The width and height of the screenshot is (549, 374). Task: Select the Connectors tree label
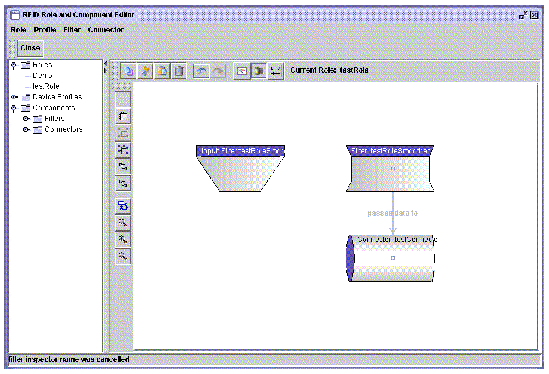[63, 130]
